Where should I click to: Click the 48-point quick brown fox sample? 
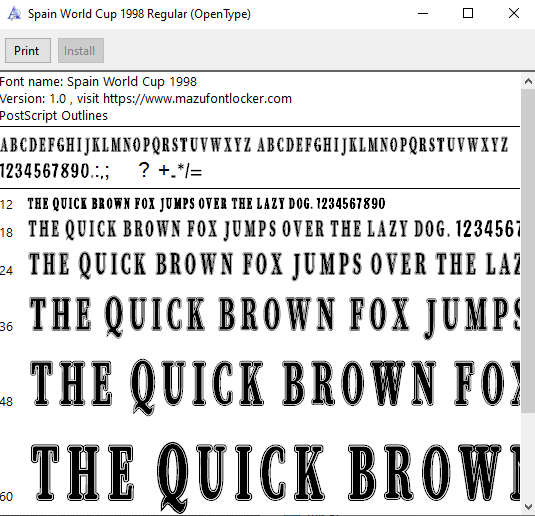coord(275,386)
